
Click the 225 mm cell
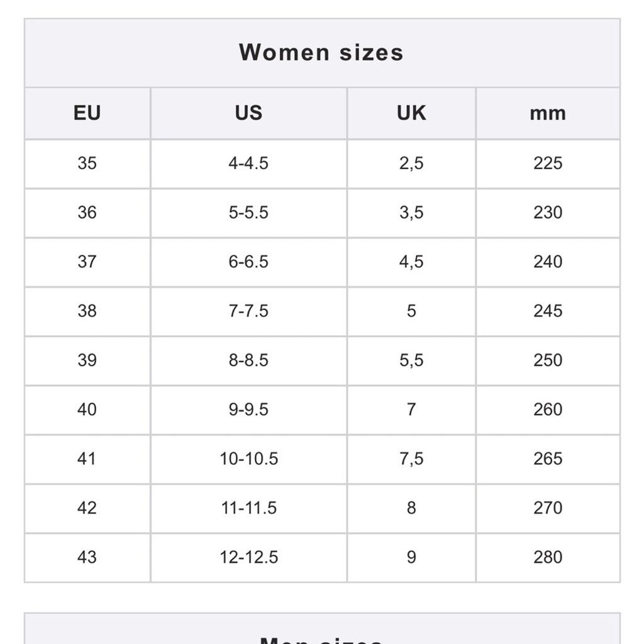(548, 164)
